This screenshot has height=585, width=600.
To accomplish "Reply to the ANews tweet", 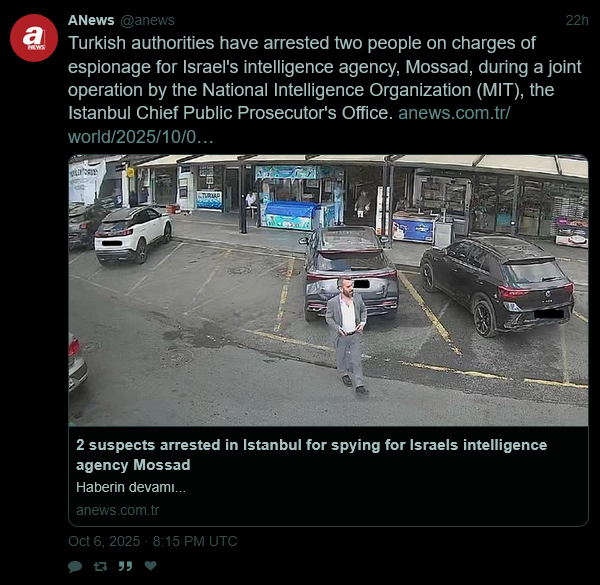I will [x=75, y=566].
